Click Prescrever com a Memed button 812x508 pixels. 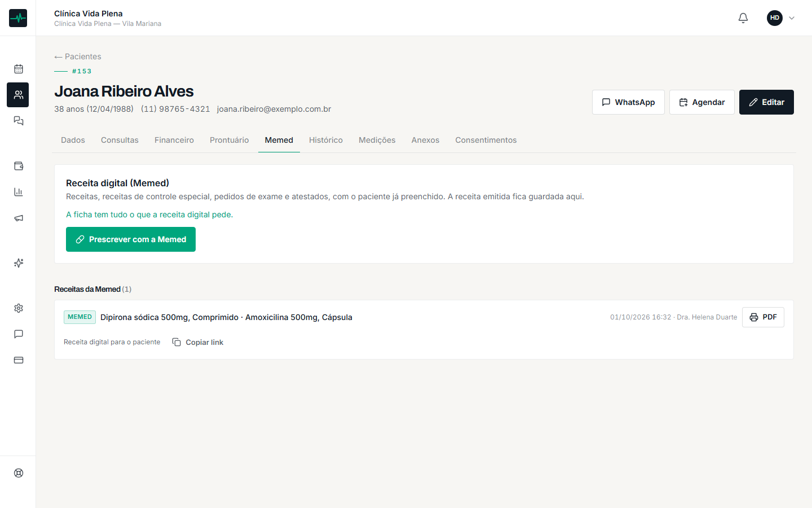click(131, 239)
